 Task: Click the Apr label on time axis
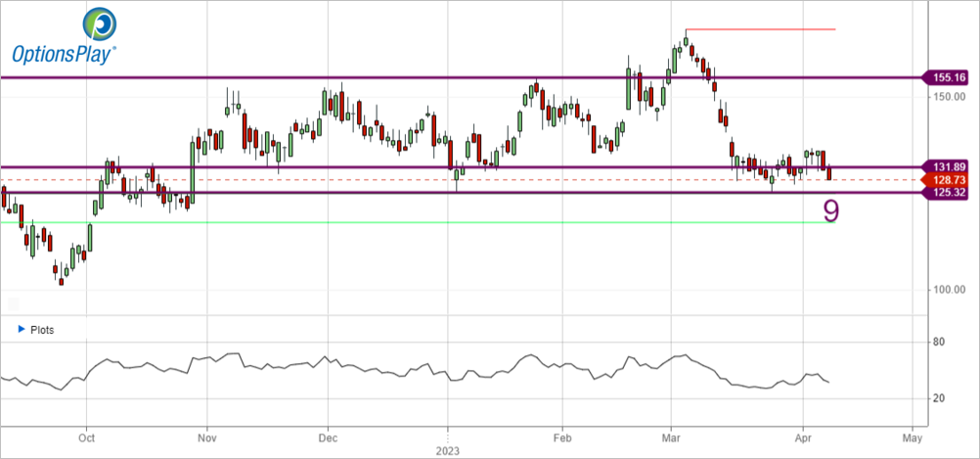click(x=803, y=438)
